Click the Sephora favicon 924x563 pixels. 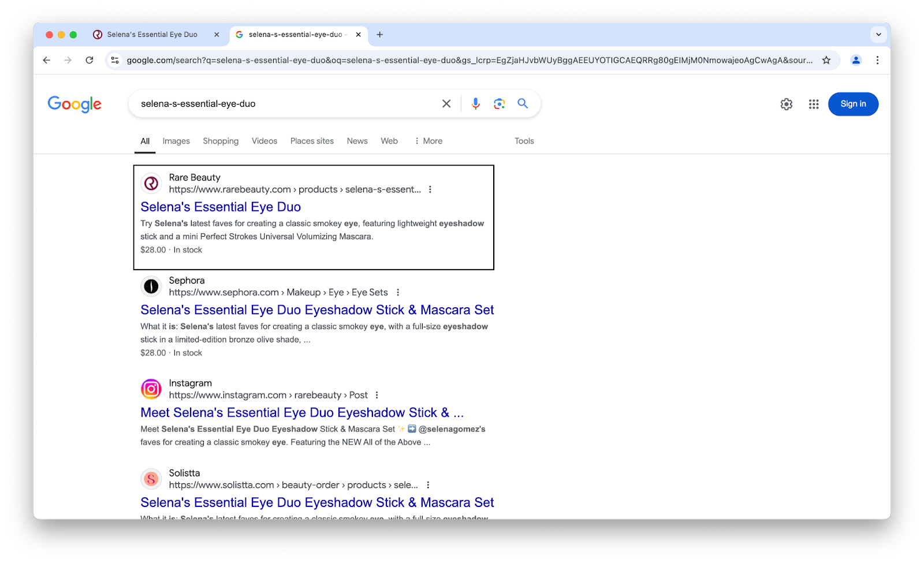(x=151, y=286)
